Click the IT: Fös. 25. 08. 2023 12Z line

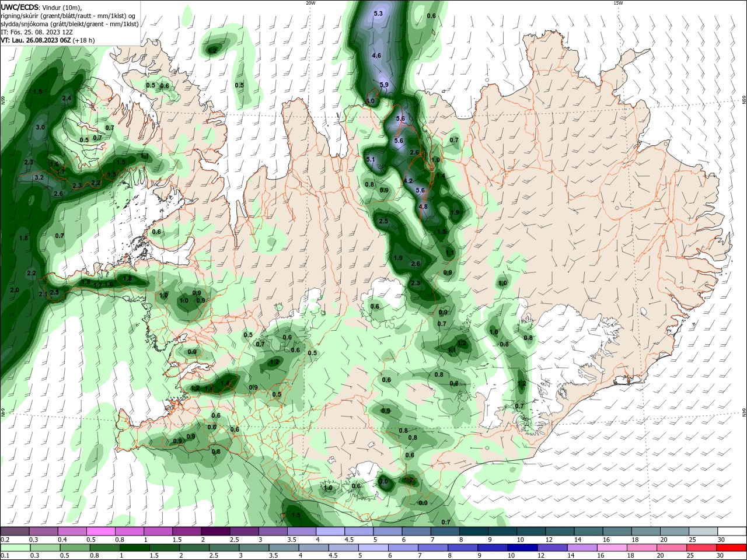[x=37, y=32]
